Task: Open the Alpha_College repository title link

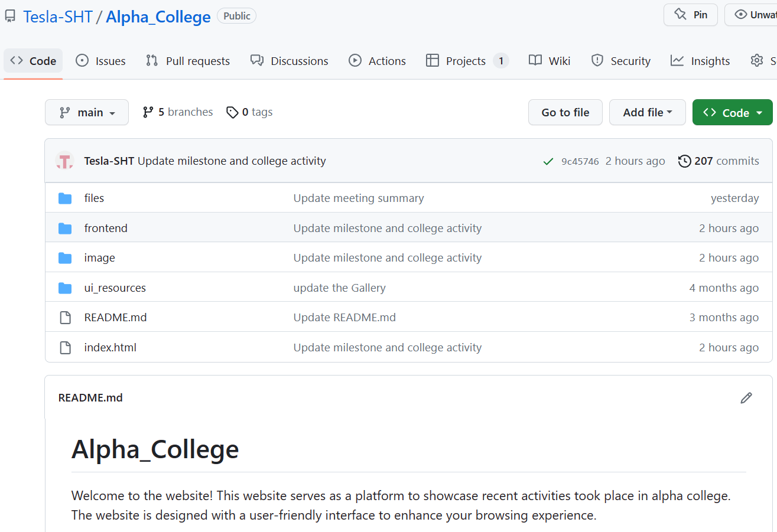Action: coord(158,17)
